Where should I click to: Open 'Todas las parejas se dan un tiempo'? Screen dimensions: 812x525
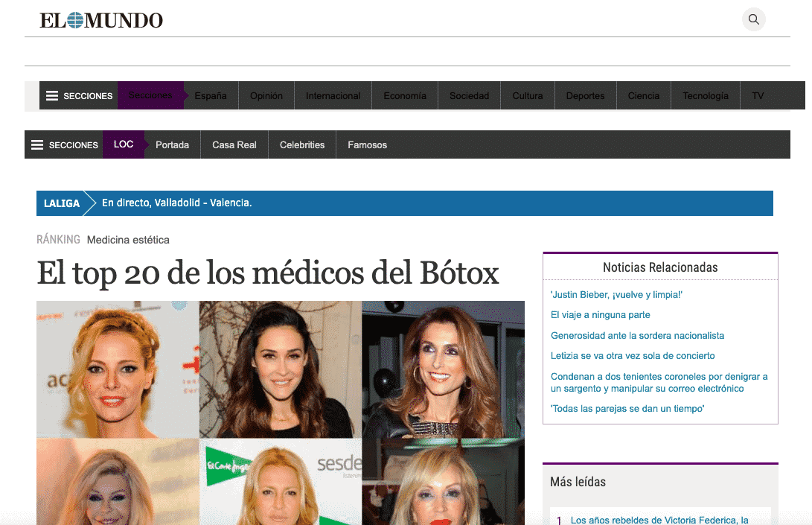click(627, 409)
